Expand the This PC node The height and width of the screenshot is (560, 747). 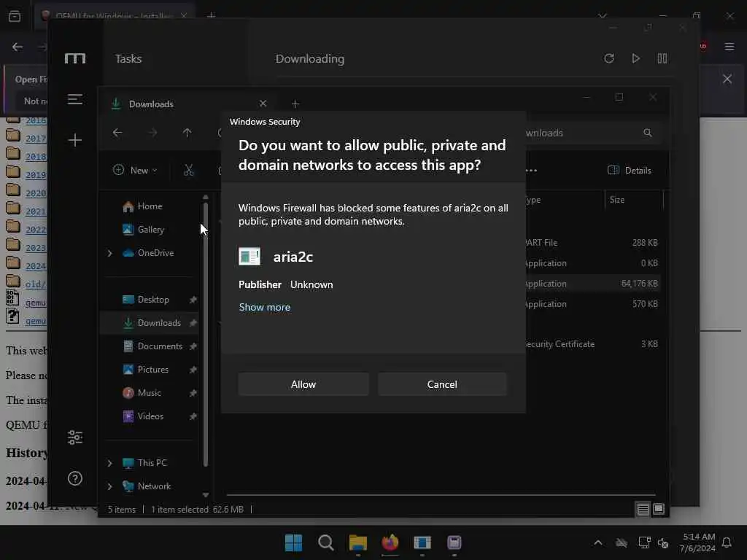pos(110,463)
